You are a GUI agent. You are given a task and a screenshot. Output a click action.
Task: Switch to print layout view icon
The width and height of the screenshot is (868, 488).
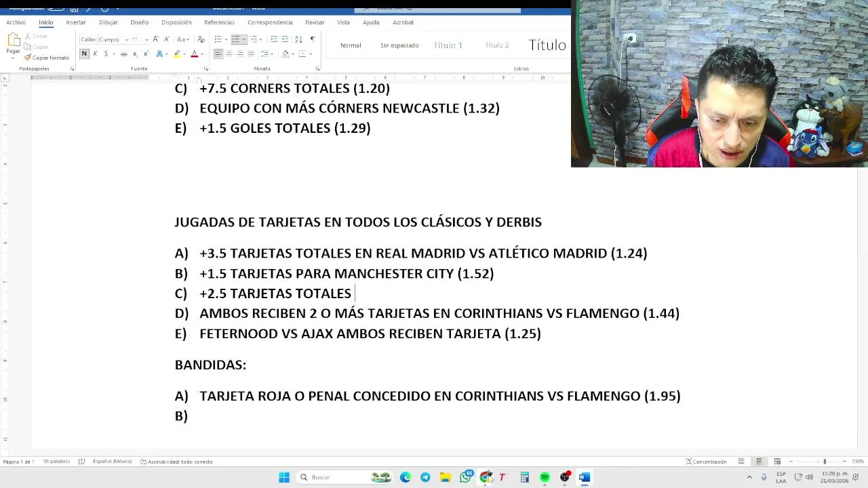pos(759,462)
